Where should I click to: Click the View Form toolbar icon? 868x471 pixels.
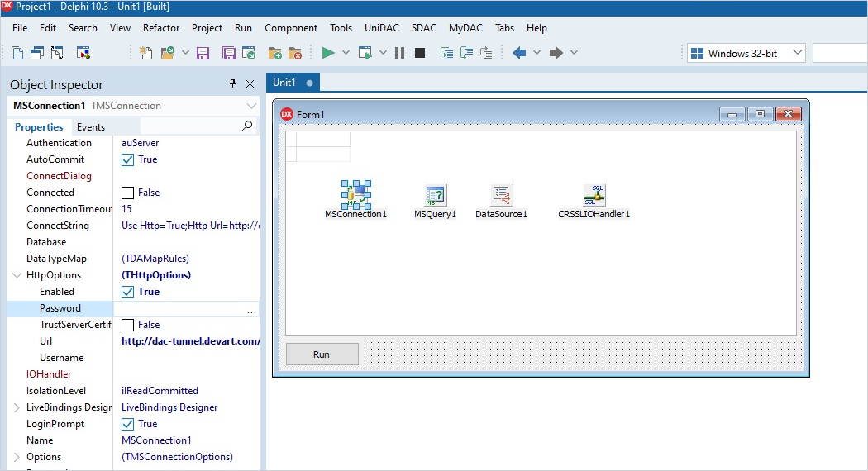click(x=37, y=53)
